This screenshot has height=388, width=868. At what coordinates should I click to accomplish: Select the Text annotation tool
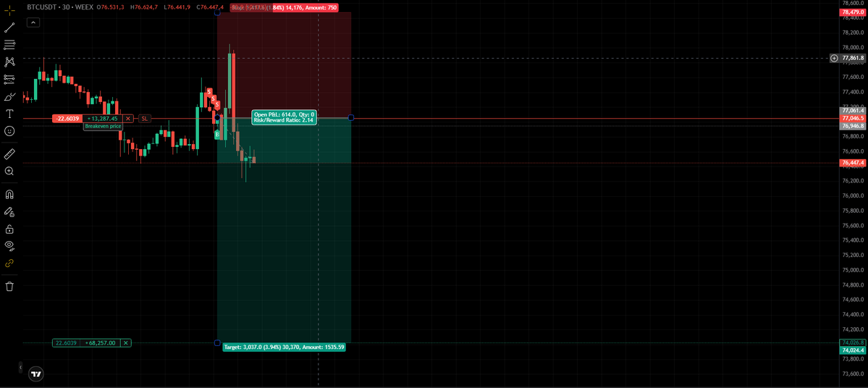[x=9, y=114]
